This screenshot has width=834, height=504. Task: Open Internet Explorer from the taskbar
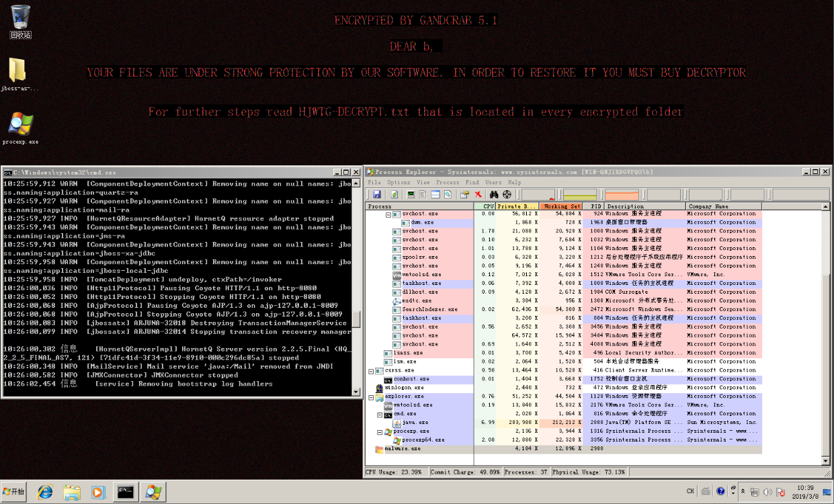click(x=45, y=492)
